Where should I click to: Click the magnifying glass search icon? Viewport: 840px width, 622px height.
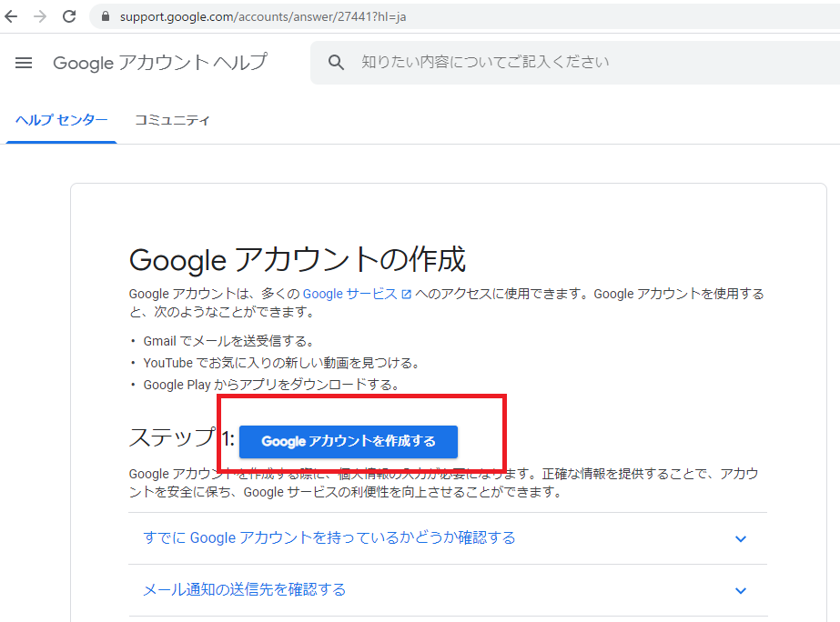tap(336, 62)
